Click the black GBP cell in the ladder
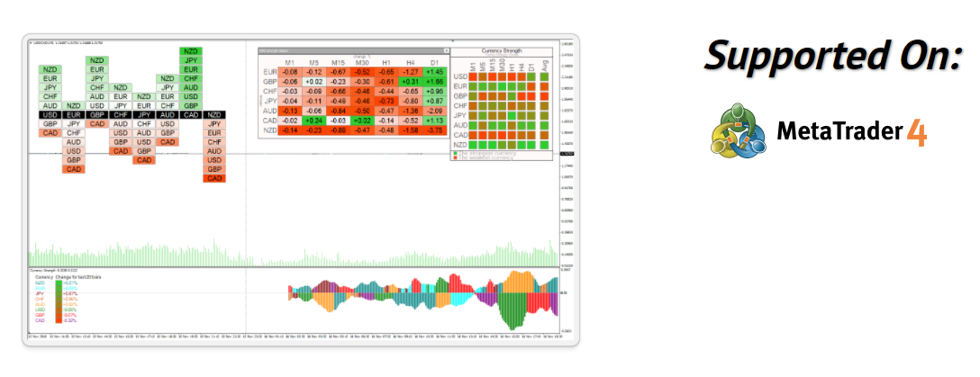 pos(97,115)
